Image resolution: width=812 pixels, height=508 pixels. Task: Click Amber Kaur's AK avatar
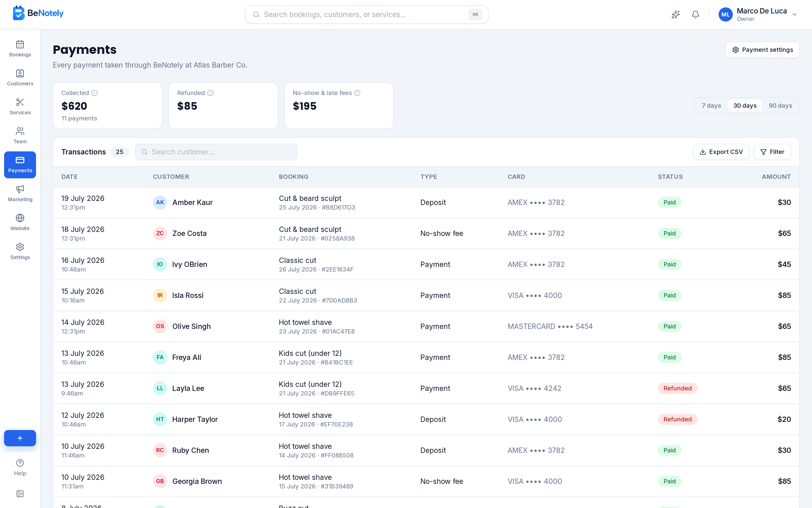(160, 202)
